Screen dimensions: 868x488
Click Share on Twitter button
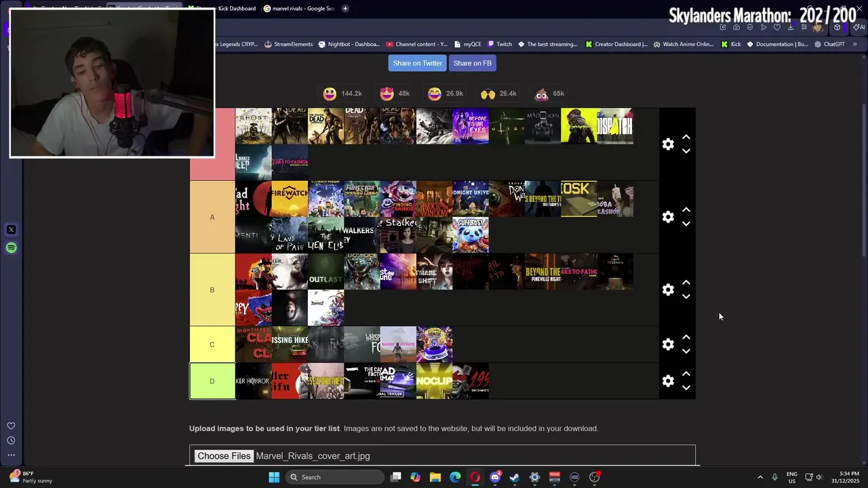[418, 63]
